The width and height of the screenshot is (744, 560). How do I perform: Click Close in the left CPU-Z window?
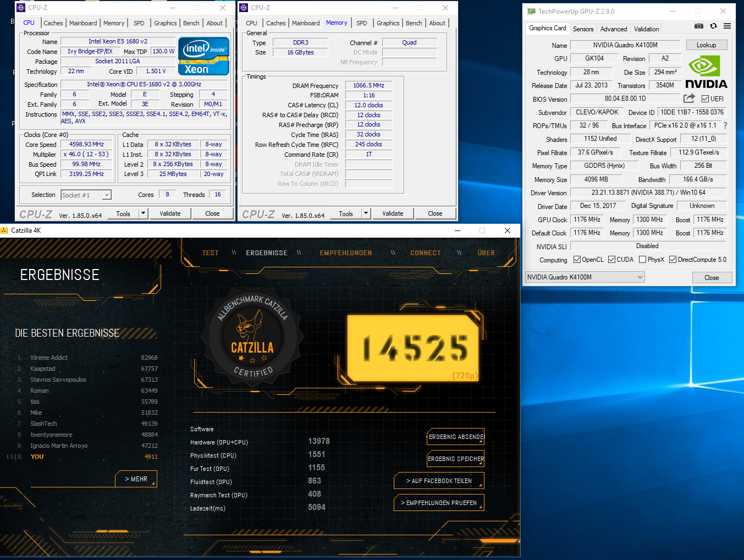pos(212,213)
